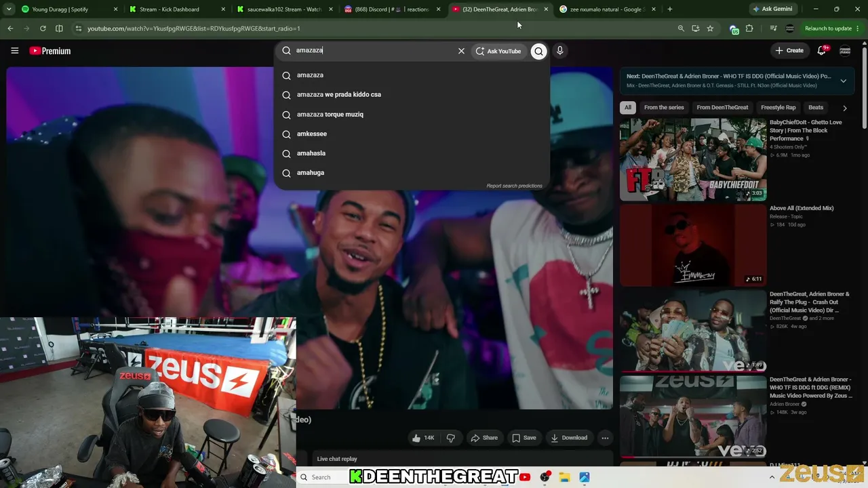Expand the Next up mix panel
The image size is (868, 488).
[x=843, y=81]
